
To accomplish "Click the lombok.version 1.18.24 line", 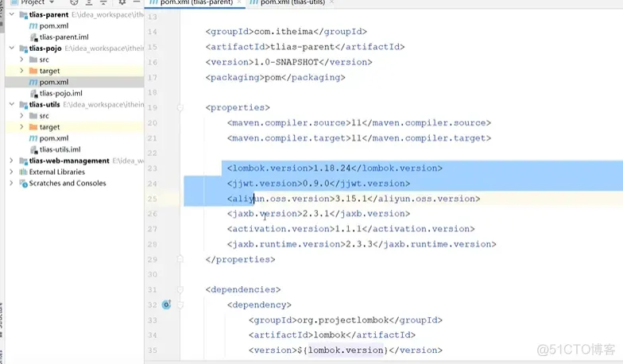I will point(335,168).
